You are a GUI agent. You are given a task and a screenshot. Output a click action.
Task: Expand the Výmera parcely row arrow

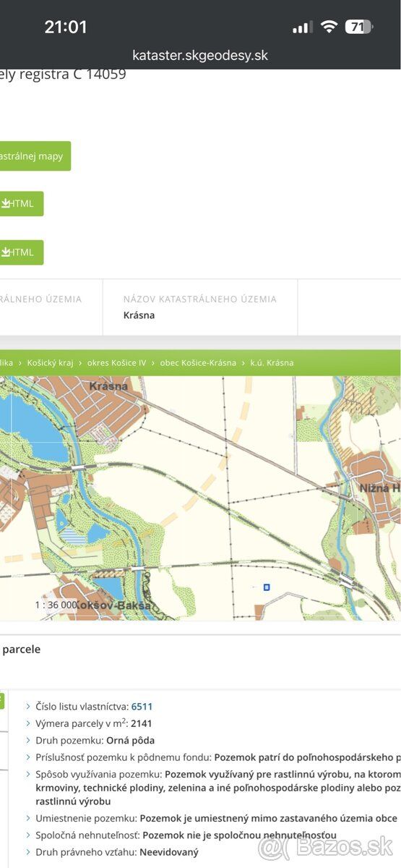click(28, 723)
